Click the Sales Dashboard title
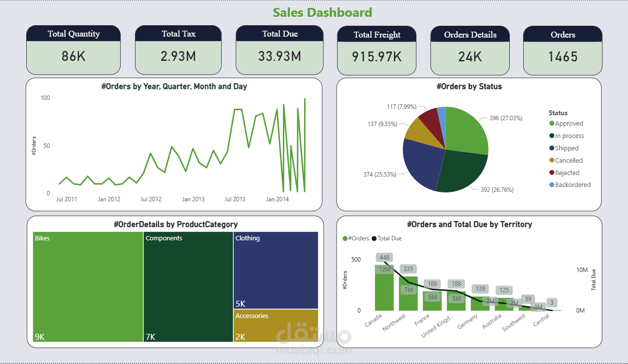The image size is (628, 364). (x=322, y=12)
